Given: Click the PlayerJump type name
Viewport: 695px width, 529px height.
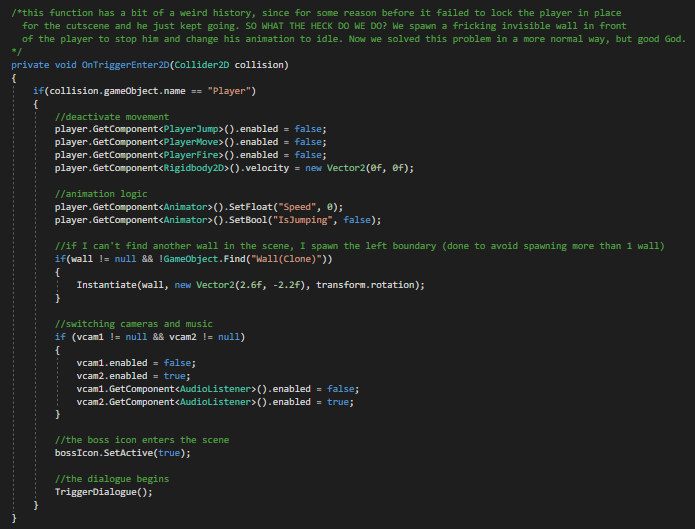Looking at the screenshot, I should 191,129.
